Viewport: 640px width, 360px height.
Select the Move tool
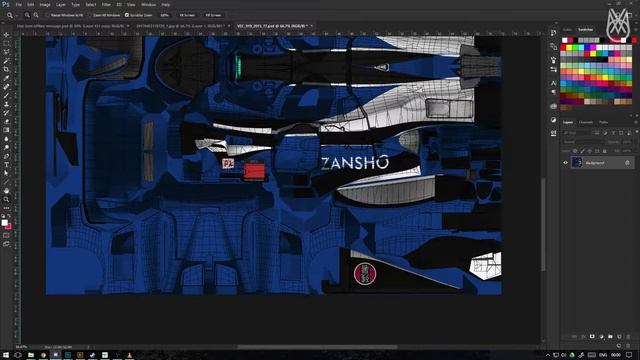(x=6, y=35)
